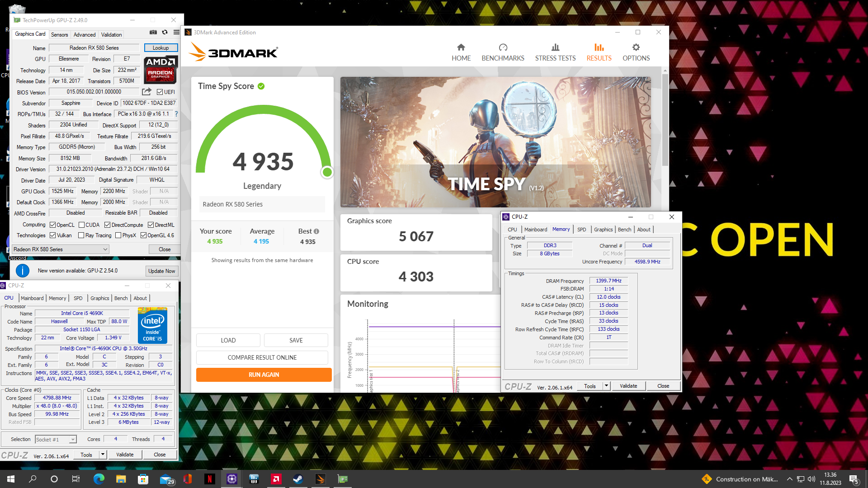Open GPU-Z hamburger menu
This screenshot has height=488, width=868.
click(x=176, y=32)
